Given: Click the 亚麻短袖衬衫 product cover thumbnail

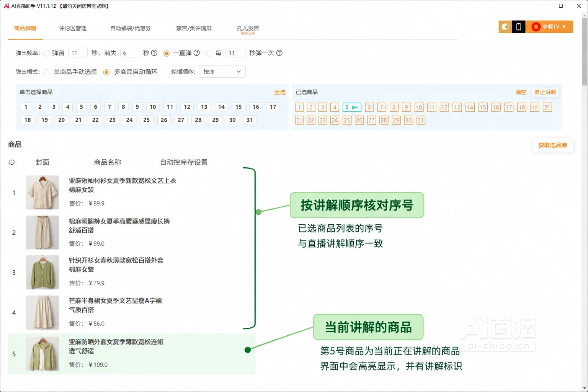Looking at the screenshot, I should pyautogui.click(x=42, y=192).
